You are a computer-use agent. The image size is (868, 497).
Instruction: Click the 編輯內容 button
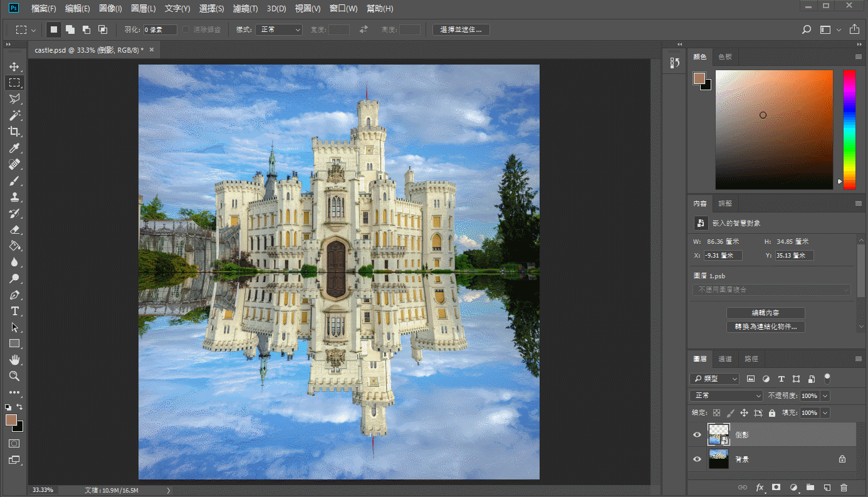765,313
